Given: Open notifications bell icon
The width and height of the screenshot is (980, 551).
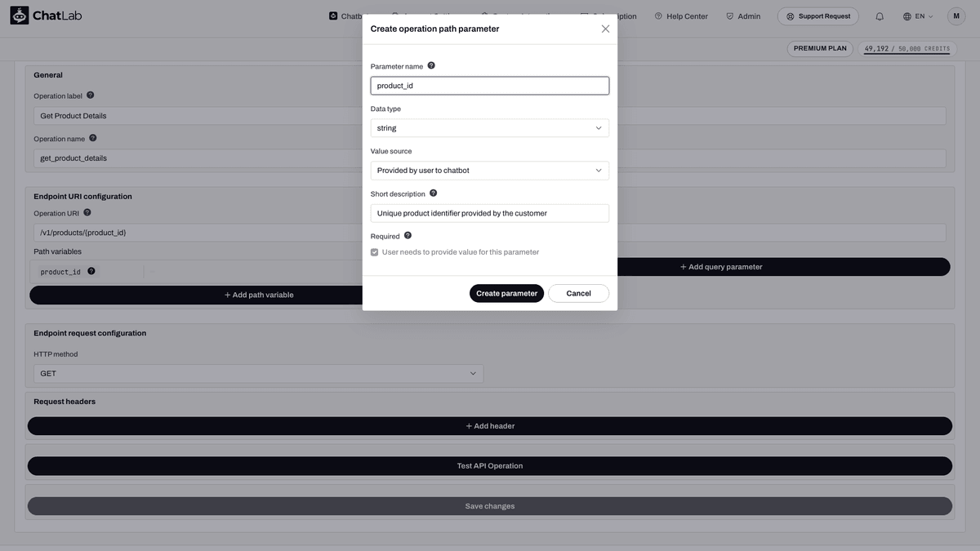Looking at the screenshot, I should pos(880,16).
